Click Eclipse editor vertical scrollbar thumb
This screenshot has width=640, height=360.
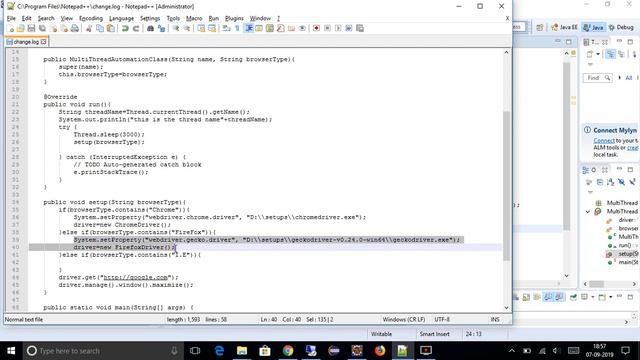567,147
